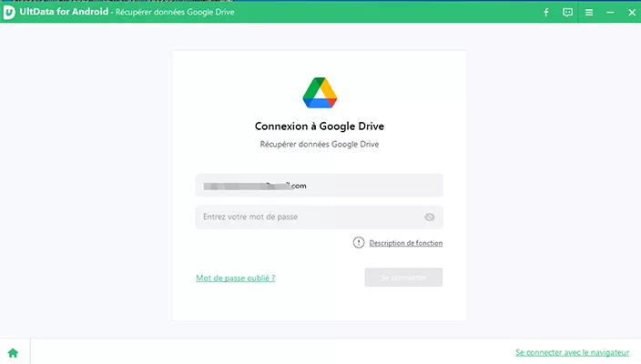Viewport: 641px width, 364px height.
Task: Click the Se connecter button
Action: 403,278
